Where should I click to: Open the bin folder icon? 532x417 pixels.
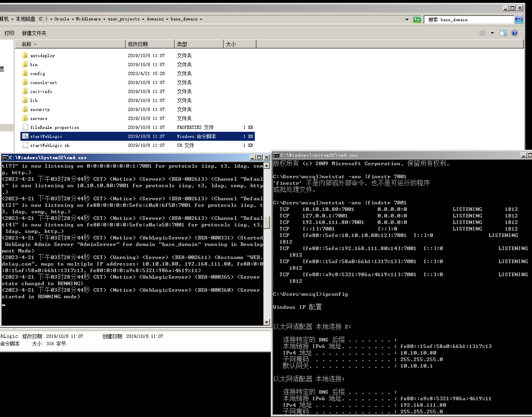click(x=25, y=64)
